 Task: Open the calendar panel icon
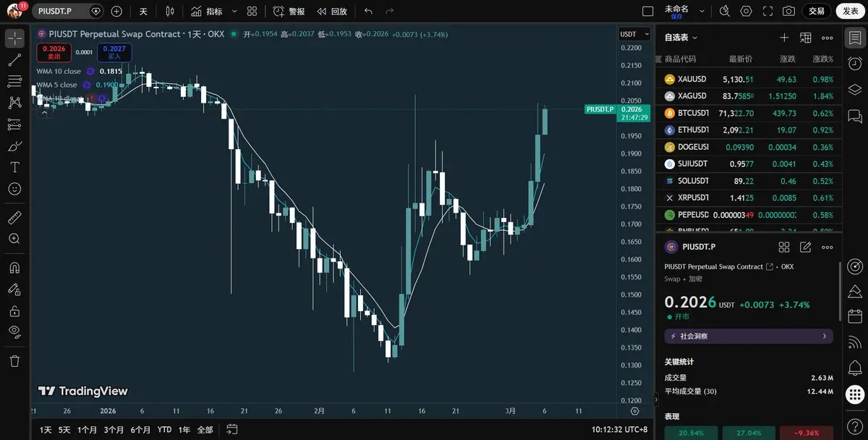(854, 316)
